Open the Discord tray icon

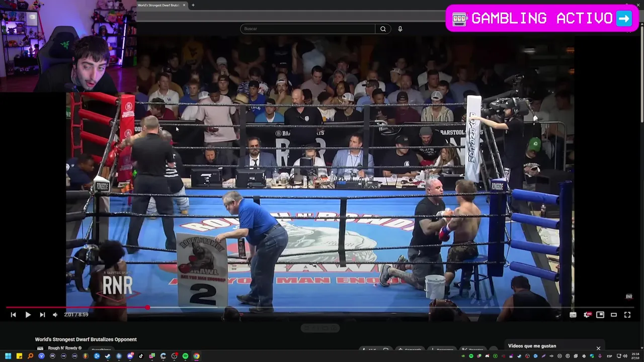point(488,356)
